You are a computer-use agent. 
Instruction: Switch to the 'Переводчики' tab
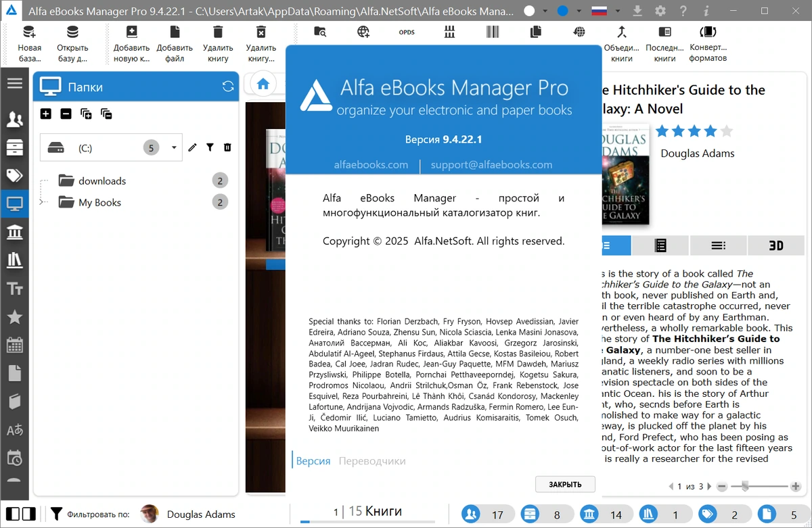[372, 461]
